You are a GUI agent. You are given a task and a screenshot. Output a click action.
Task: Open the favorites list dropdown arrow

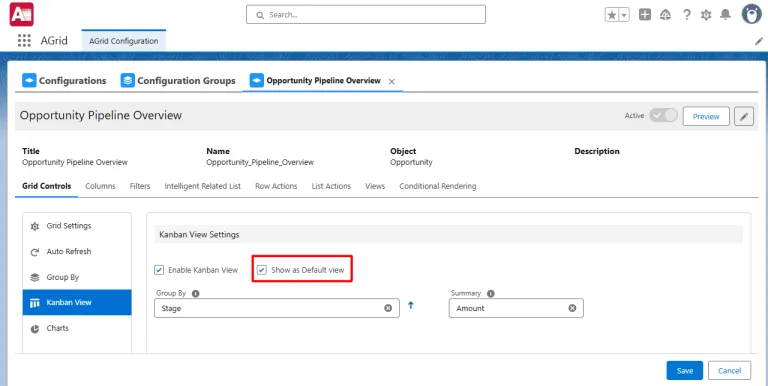(x=624, y=15)
